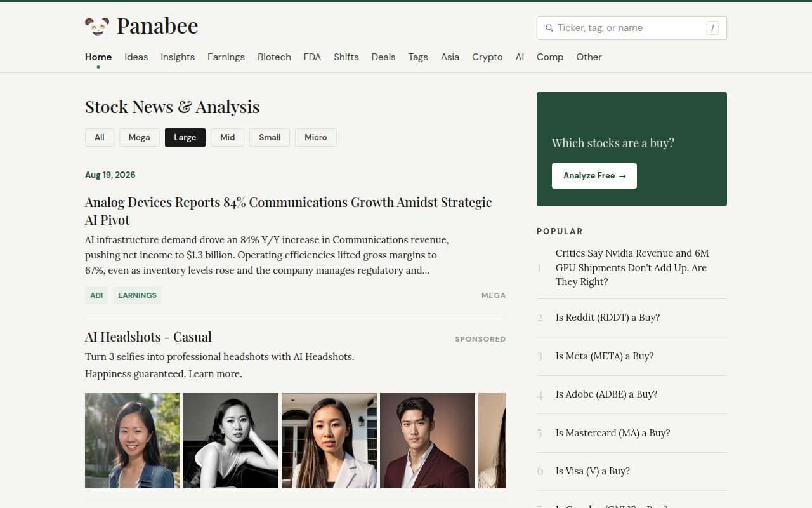Screen dimensions: 812x508
Task: Open the Insights section
Action: pos(178,57)
